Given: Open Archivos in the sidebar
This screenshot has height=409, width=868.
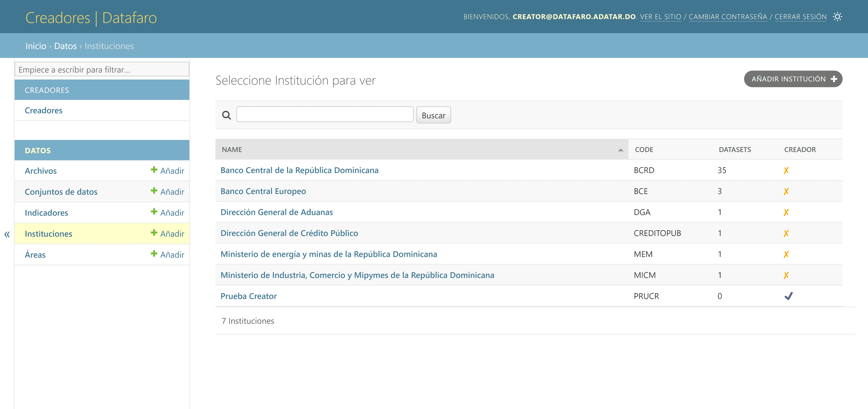Looking at the screenshot, I should click(41, 171).
